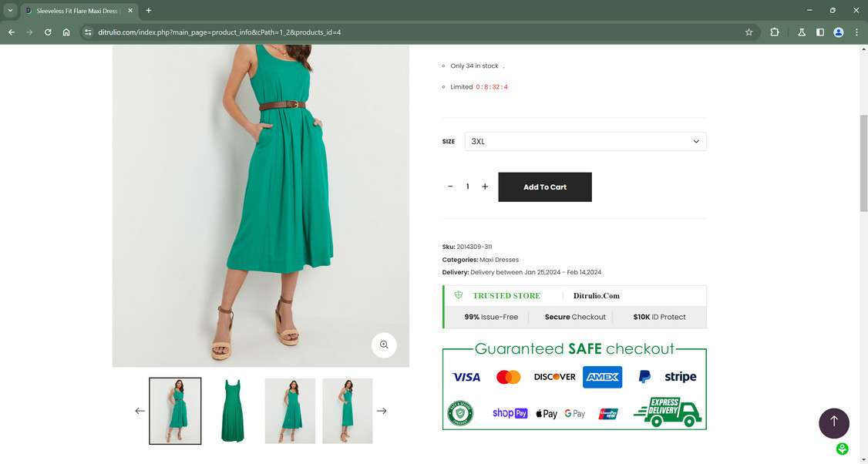This screenshot has height=464, width=868.
Task: Open the SIZE dropdown showing 3XL
Action: pyautogui.click(x=586, y=141)
